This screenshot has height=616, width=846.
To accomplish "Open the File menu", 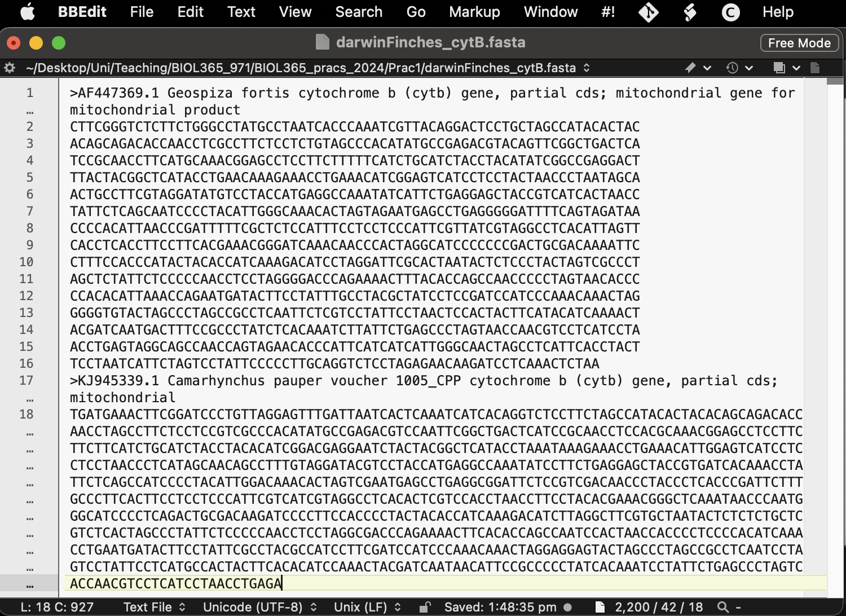I will (142, 12).
